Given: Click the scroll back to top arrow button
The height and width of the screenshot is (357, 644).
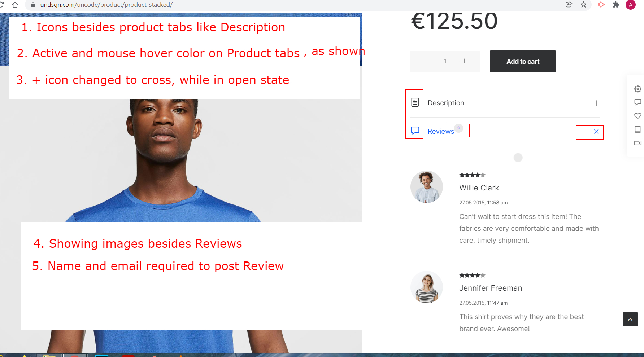Looking at the screenshot, I should coord(630,319).
